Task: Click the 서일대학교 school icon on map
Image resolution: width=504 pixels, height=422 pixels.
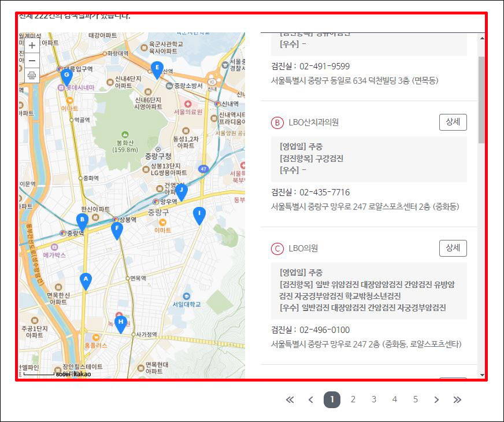Action: [x=186, y=296]
